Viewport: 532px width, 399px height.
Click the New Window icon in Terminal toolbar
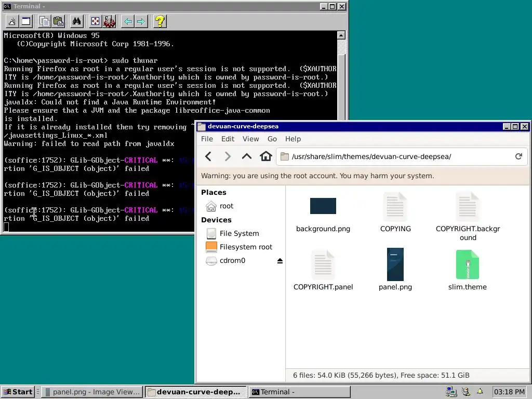coord(26,22)
